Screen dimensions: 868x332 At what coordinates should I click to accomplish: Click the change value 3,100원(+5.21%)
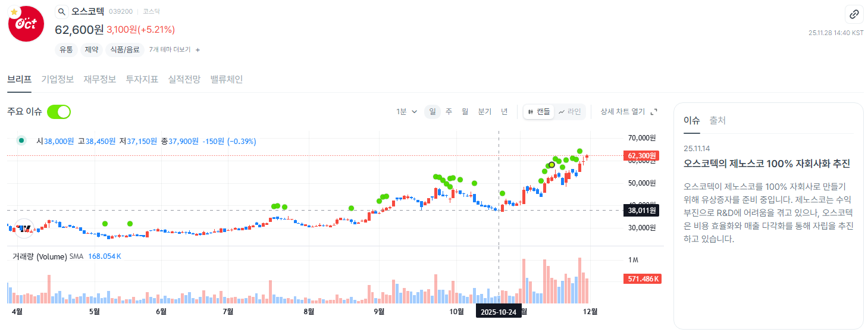pyautogui.click(x=140, y=30)
